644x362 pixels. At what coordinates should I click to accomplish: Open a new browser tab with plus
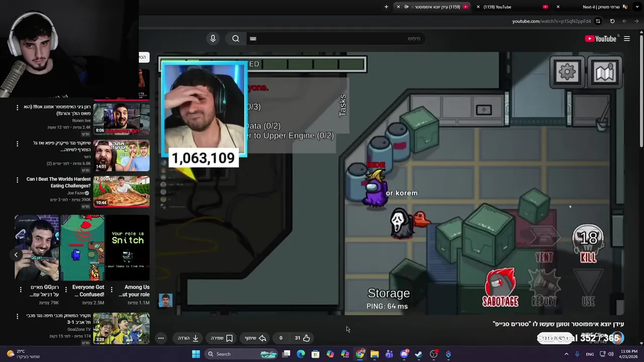386,7
